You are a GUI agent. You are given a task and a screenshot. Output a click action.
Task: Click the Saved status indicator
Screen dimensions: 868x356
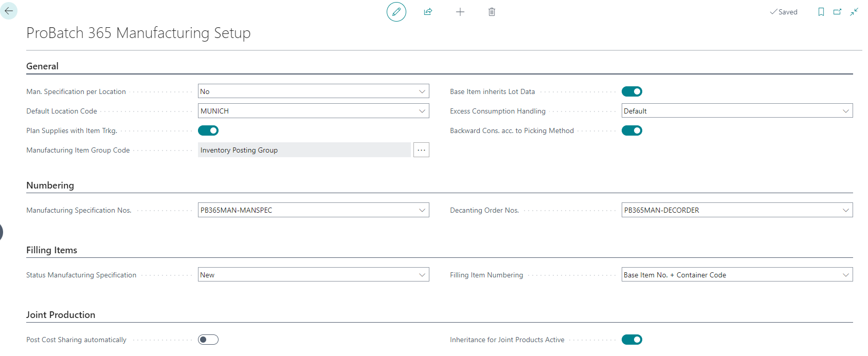tap(784, 12)
